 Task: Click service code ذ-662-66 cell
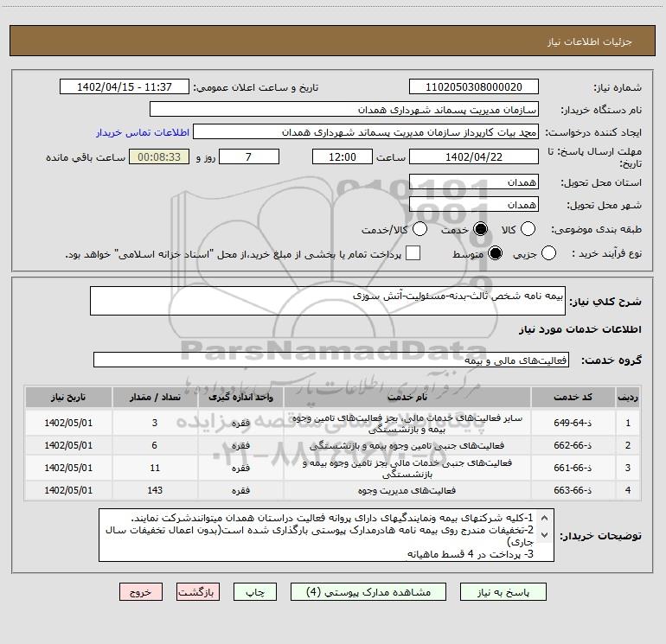tap(573, 445)
